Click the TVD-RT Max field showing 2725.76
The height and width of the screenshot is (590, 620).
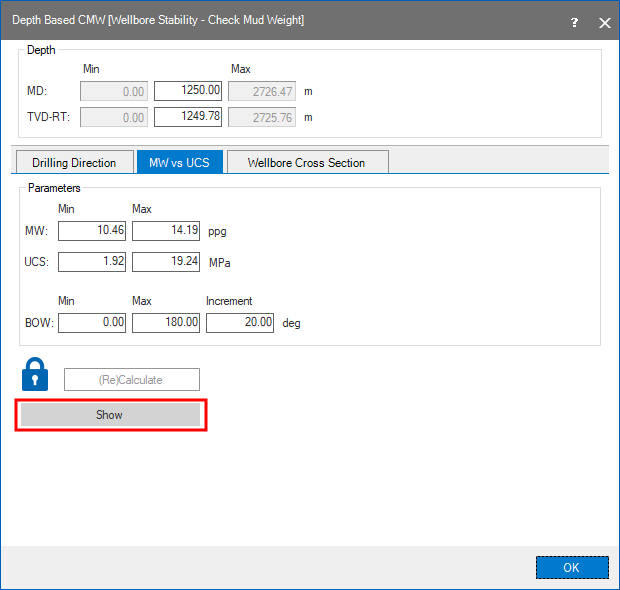(x=263, y=117)
